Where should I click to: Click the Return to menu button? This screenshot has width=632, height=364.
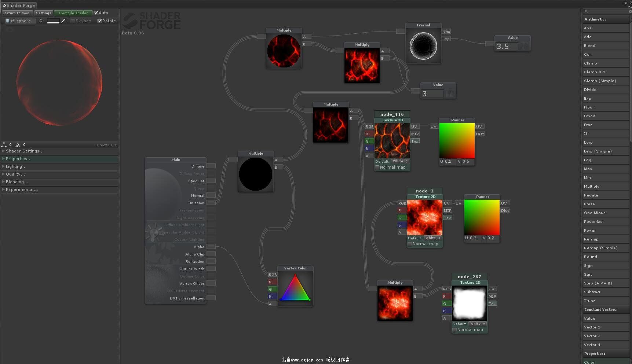[x=17, y=13]
